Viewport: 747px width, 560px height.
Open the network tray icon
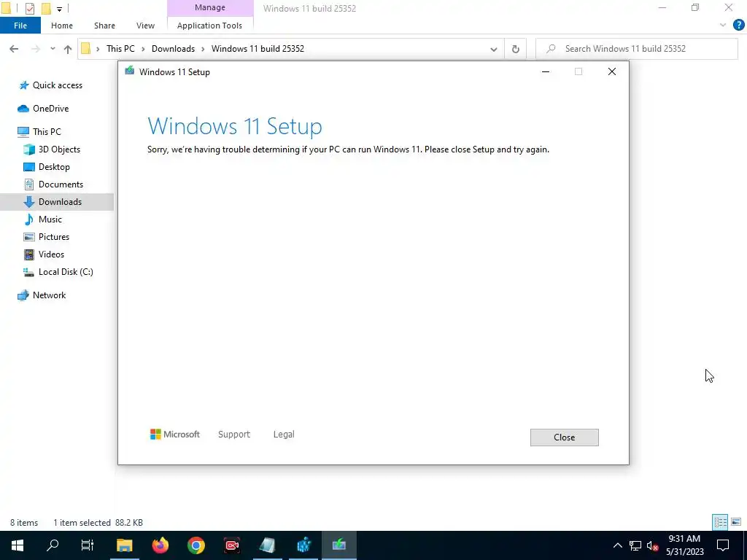(x=635, y=545)
